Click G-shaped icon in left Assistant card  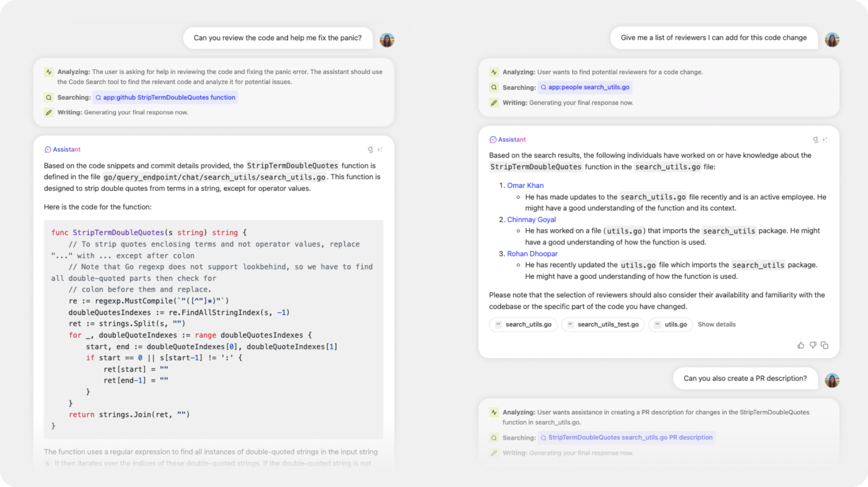click(x=370, y=149)
